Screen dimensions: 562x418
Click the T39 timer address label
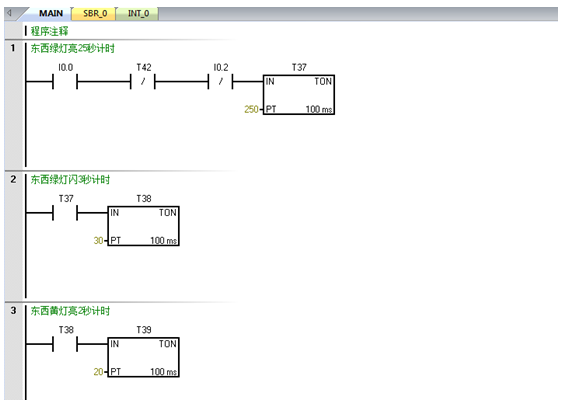144,330
